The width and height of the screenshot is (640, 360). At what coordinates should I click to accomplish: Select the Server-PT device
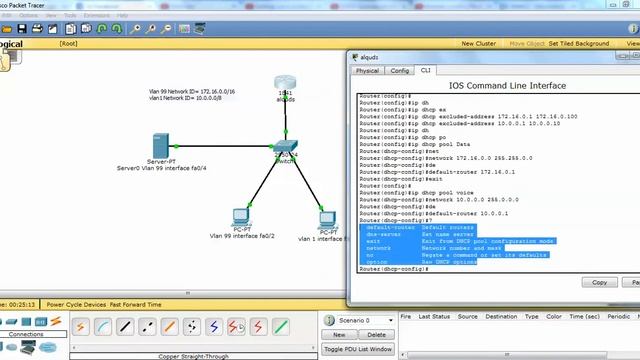pyautogui.click(x=160, y=146)
